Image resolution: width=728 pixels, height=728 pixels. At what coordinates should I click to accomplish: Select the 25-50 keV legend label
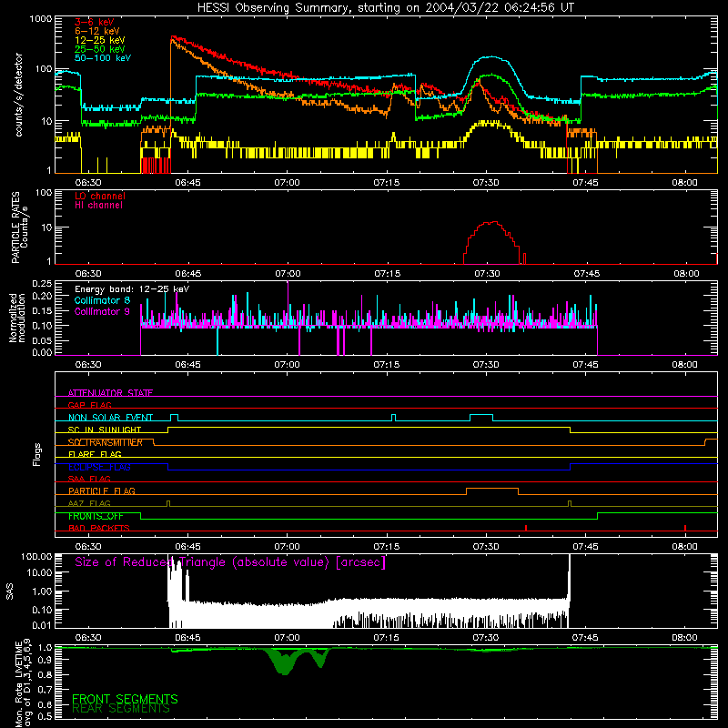tap(100, 49)
